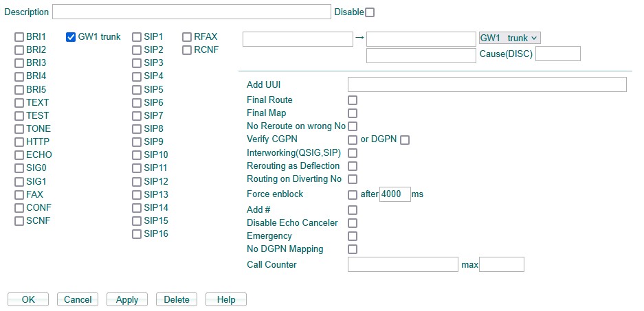
Task: Select the SIP16 checkbox
Action: click(x=137, y=234)
